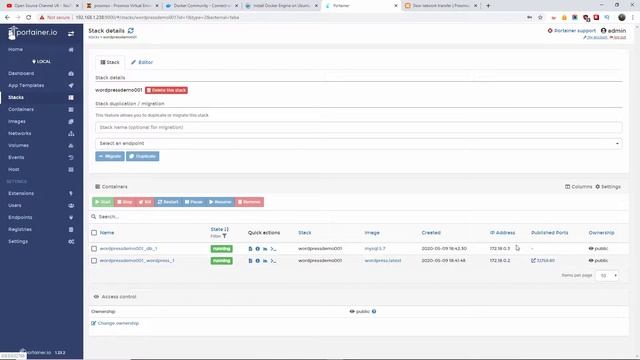
Task: Click the sidebar collapse toggle next to the Portainer logo
Action: point(71,33)
